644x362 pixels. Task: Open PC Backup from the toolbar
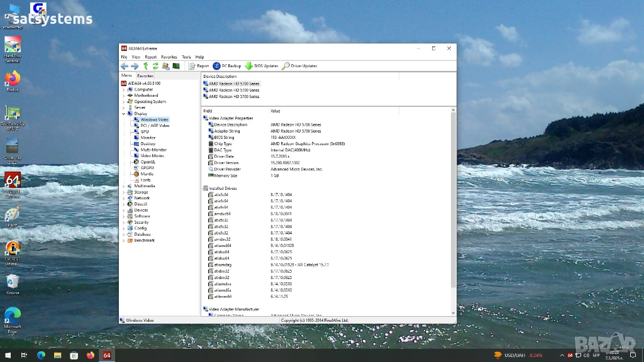point(227,66)
